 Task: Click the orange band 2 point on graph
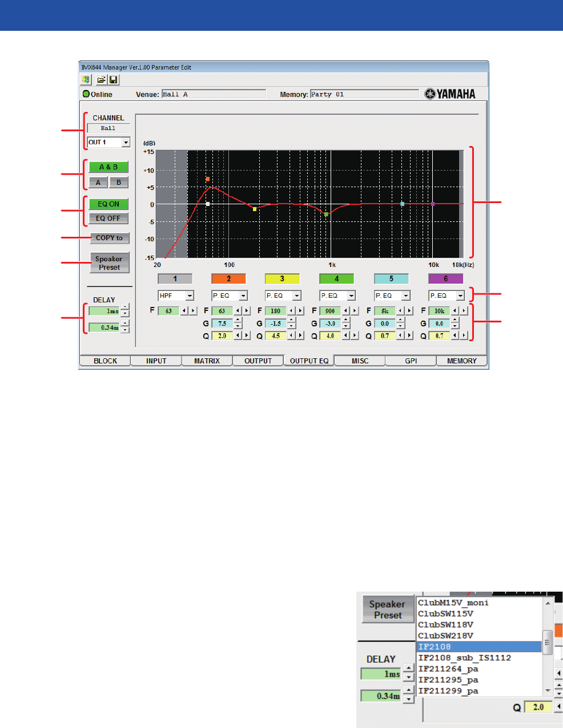pos(208,179)
